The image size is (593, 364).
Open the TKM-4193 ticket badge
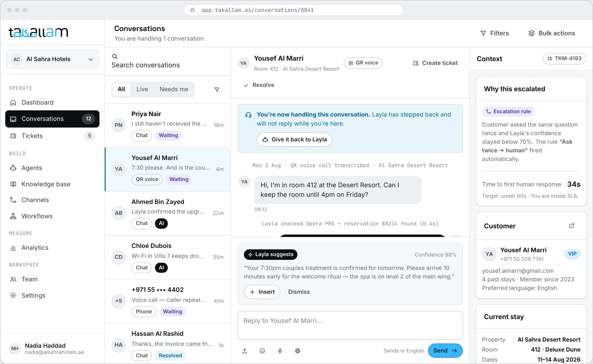564,59
